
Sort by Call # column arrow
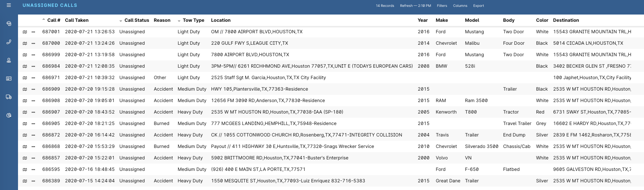pyautogui.click(x=44, y=20)
